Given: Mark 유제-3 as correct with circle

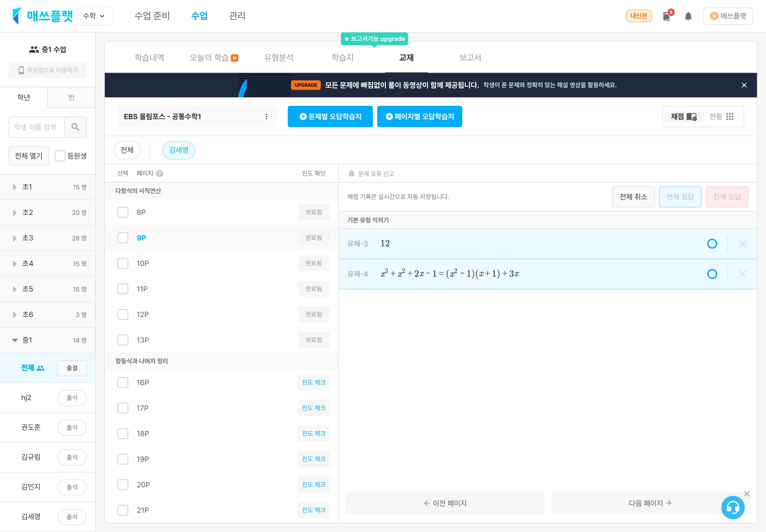Looking at the screenshot, I should click(712, 244).
